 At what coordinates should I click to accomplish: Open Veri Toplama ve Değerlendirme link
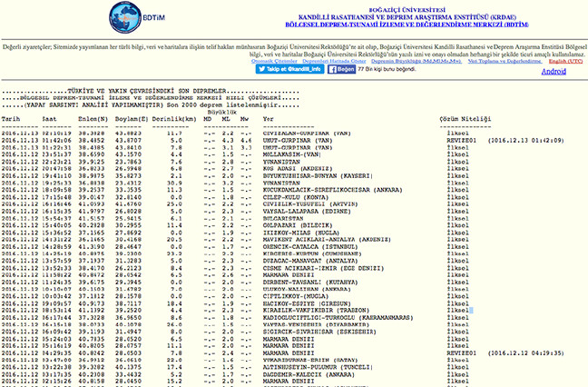505,61
